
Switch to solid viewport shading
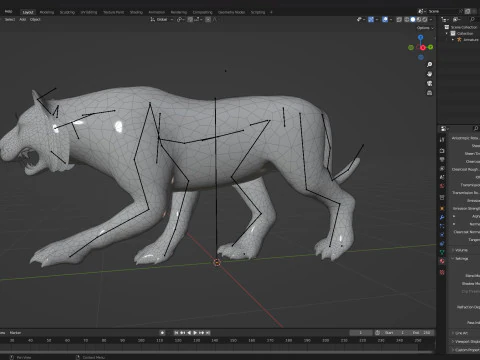tap(413, 20)
